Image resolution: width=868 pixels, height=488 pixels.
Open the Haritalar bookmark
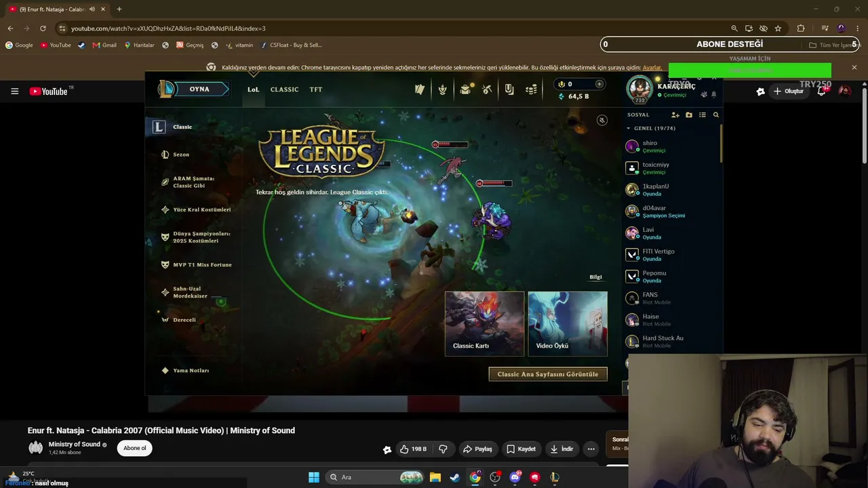(139, 45)
